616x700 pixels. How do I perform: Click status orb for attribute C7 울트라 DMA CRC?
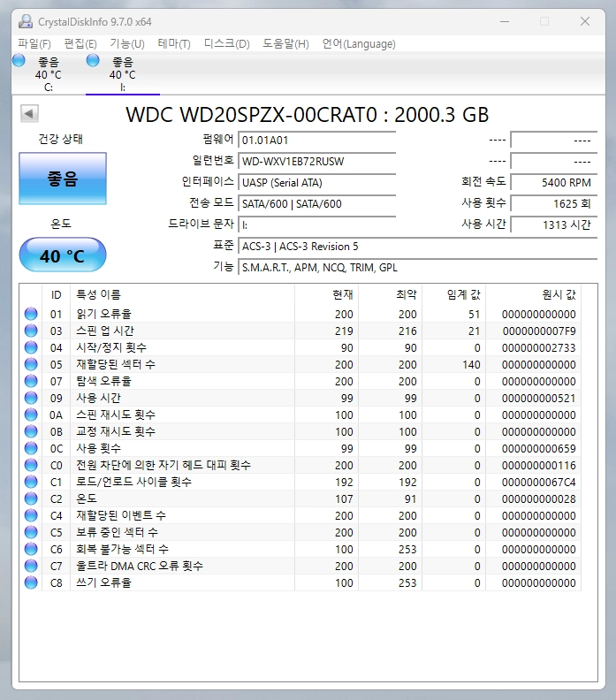31,566
